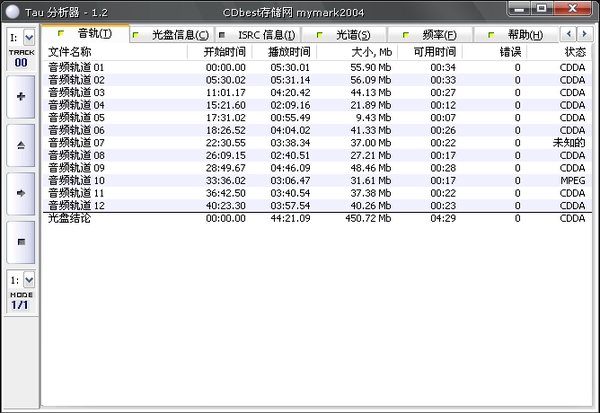600x413 pixels.
Task: Click the MPEG status of track 10
Action: 573,180
